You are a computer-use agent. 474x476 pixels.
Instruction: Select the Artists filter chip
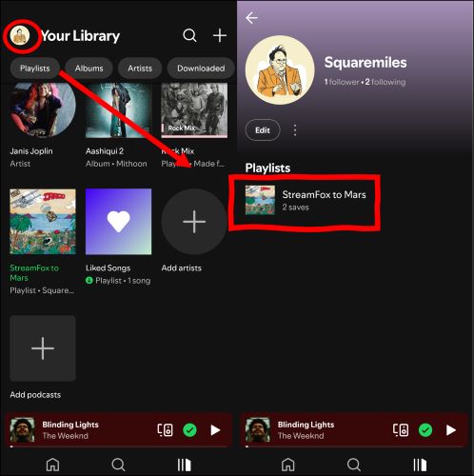click(140, 69)
